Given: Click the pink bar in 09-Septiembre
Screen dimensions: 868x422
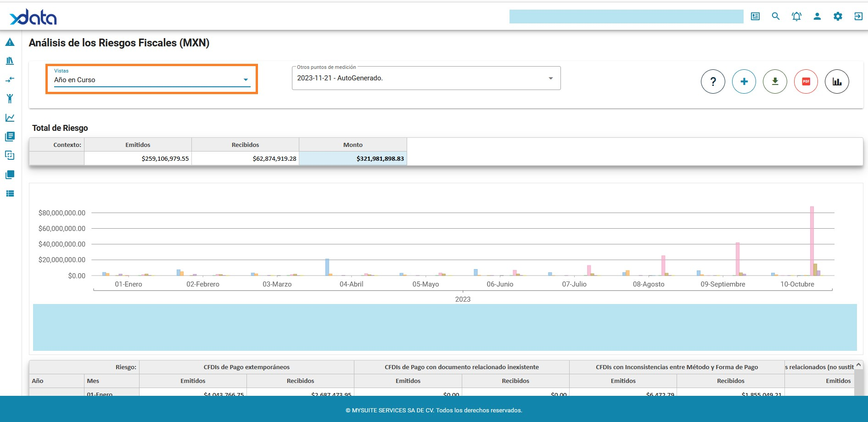Looking at the screenshot, I should (x=738, y=259).
